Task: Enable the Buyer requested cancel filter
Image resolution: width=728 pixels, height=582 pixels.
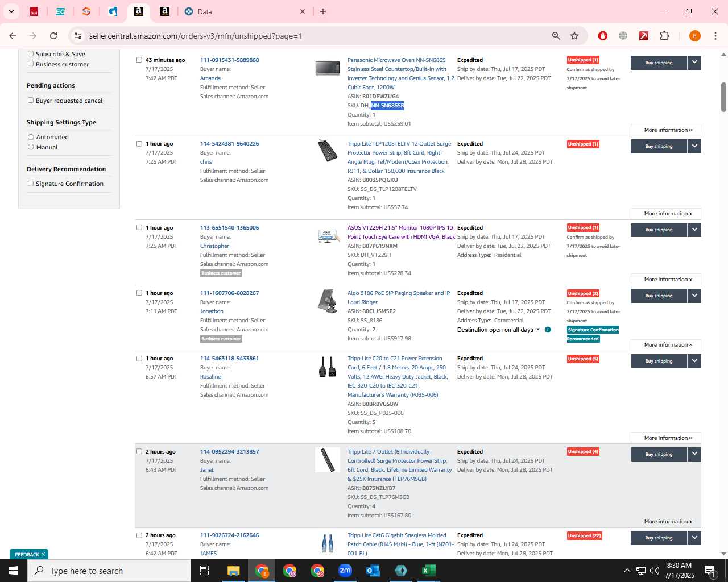Action: [x=31, y=100]
